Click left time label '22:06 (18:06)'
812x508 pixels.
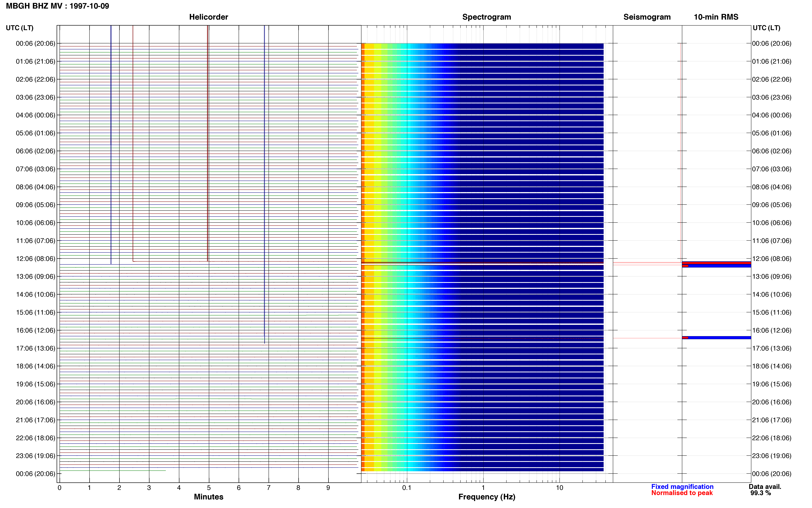(36, 438)
